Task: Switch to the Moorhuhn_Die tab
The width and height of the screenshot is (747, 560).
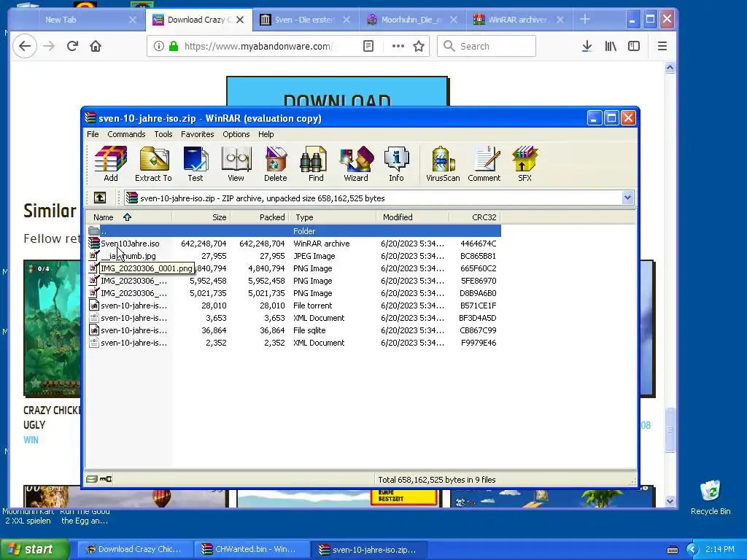Action: tap(412, 20)
